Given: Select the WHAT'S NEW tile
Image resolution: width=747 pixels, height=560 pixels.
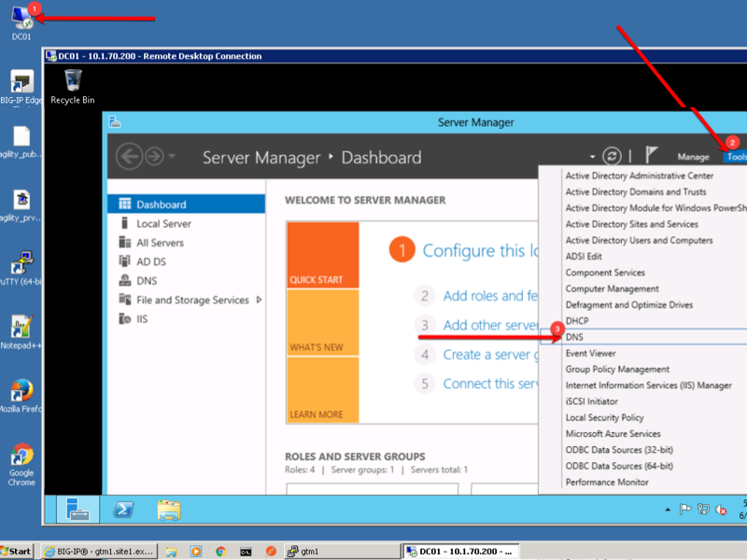Looking at the screenshot, I should 323,322.
